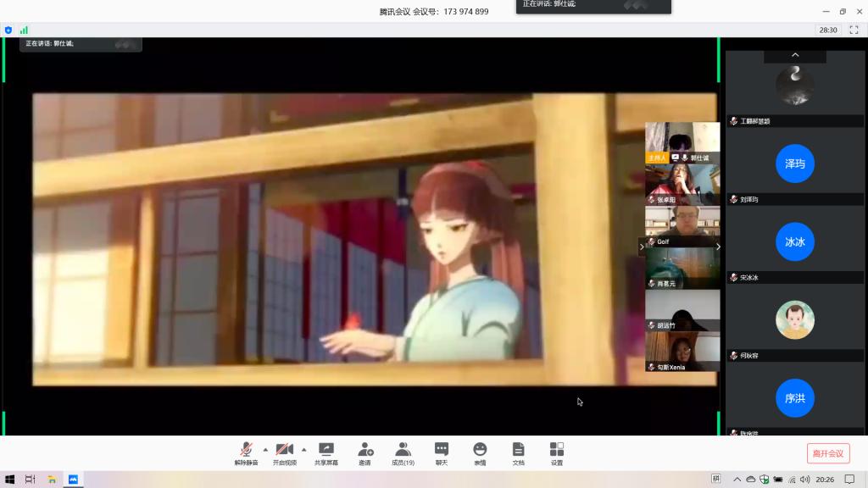Click the orange 主持人 host badge

point(657,158)
